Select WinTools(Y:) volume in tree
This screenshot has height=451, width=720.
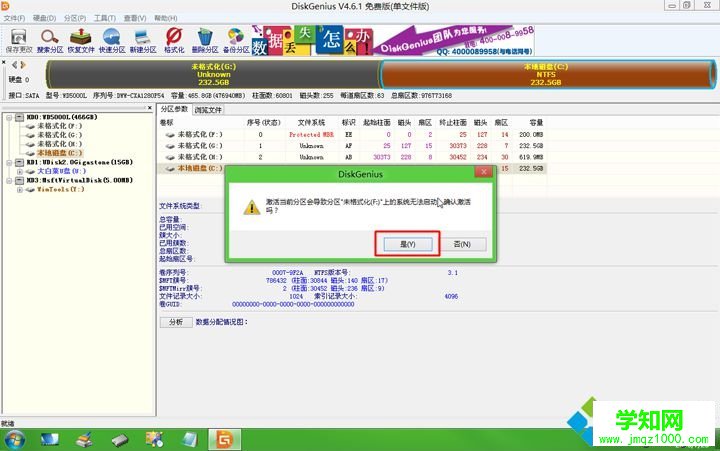coord(61,189)
